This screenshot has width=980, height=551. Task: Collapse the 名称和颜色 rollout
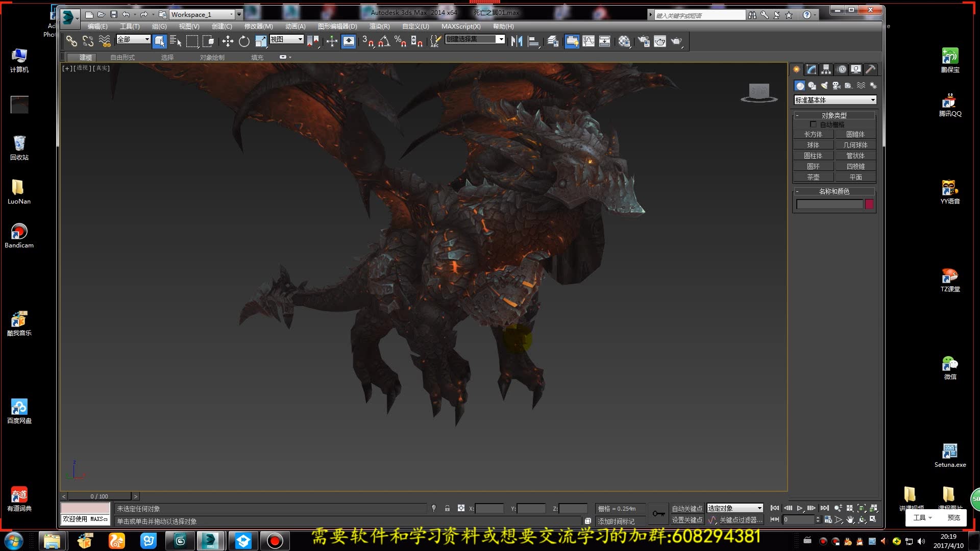tap(834, 191)
